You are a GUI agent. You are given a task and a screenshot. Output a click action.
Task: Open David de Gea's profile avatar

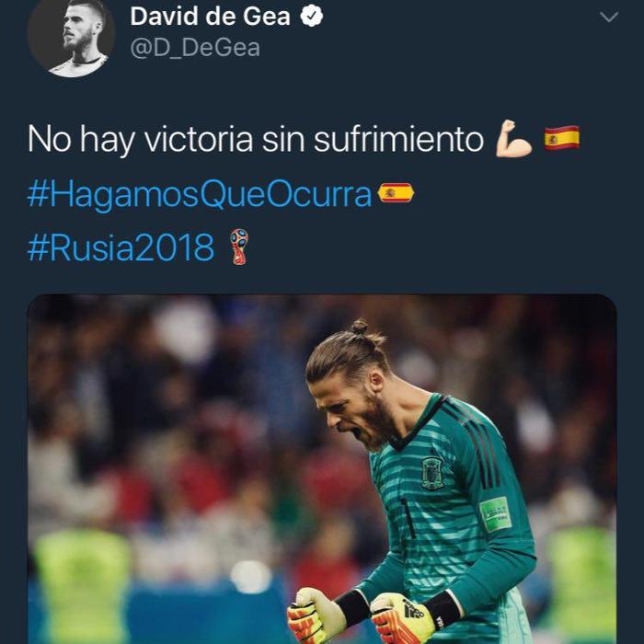(x=71, y=36)
